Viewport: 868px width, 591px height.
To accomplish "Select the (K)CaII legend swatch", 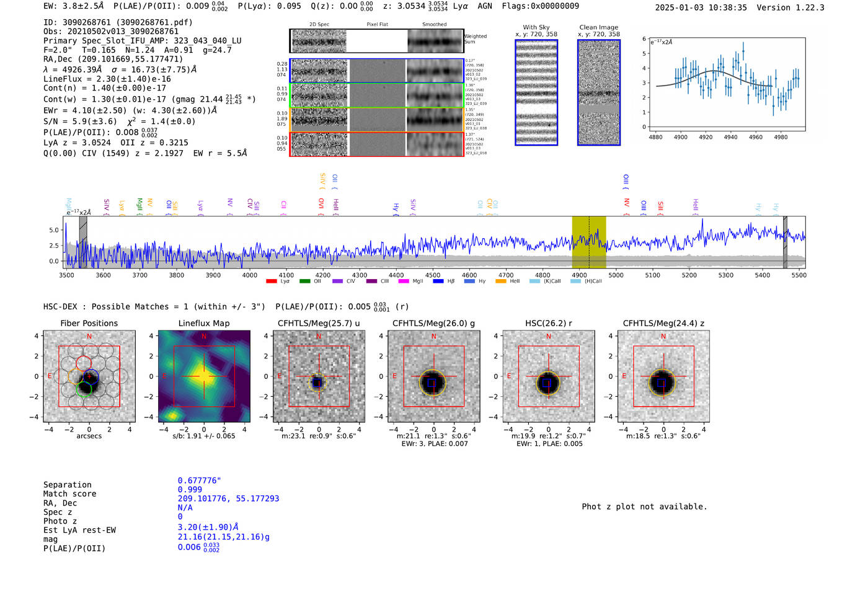I will click(534, 281).
